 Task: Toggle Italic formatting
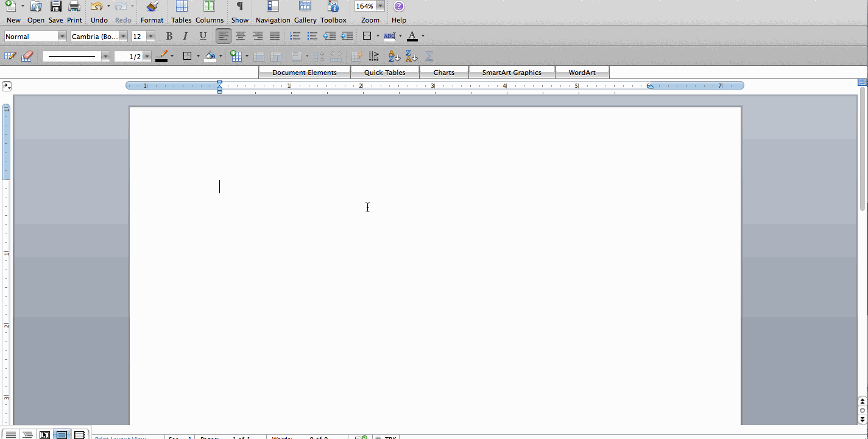pyautogui.click(x=186, y=37)
